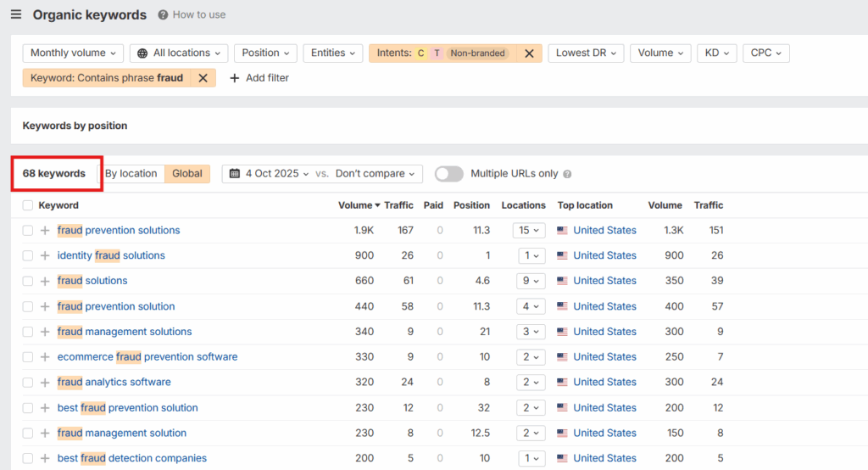Expand the All locations filter dropdown
Image resolution: width=868 pixels, height=470 pixels.
click(x=179, y=53)
